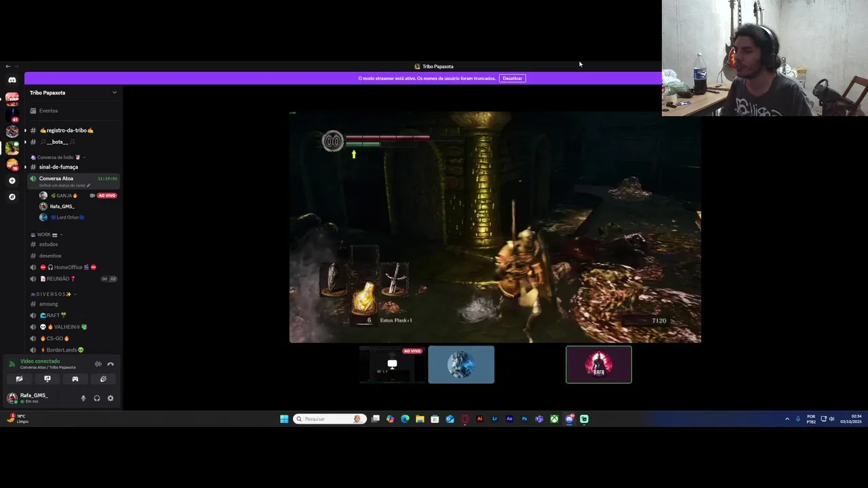Open desenhos text channel

(x=50, y=256)
